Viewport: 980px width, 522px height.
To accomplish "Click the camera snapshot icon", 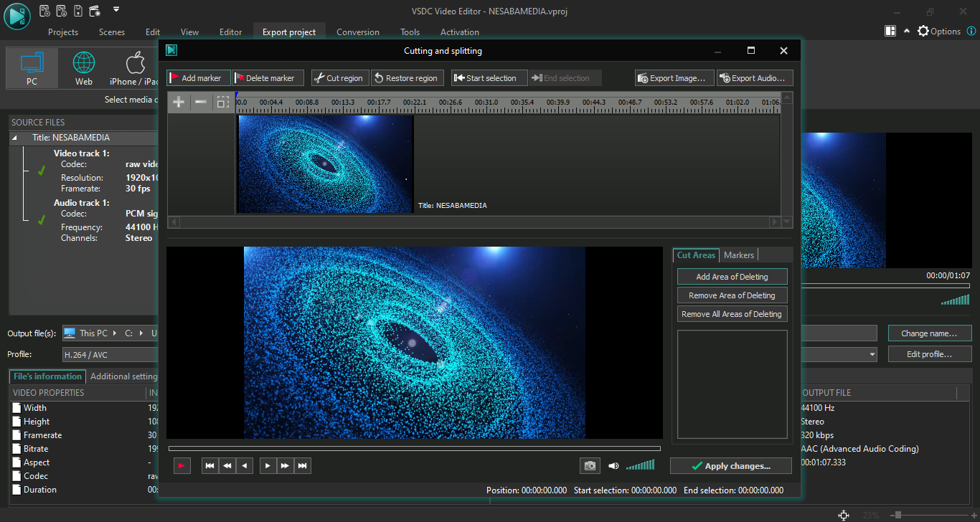I will point(590,466).
